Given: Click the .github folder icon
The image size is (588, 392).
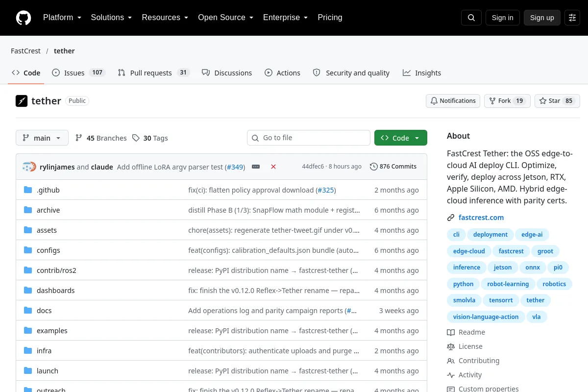Looking at the screenshot, I should [x=28, y=190].
